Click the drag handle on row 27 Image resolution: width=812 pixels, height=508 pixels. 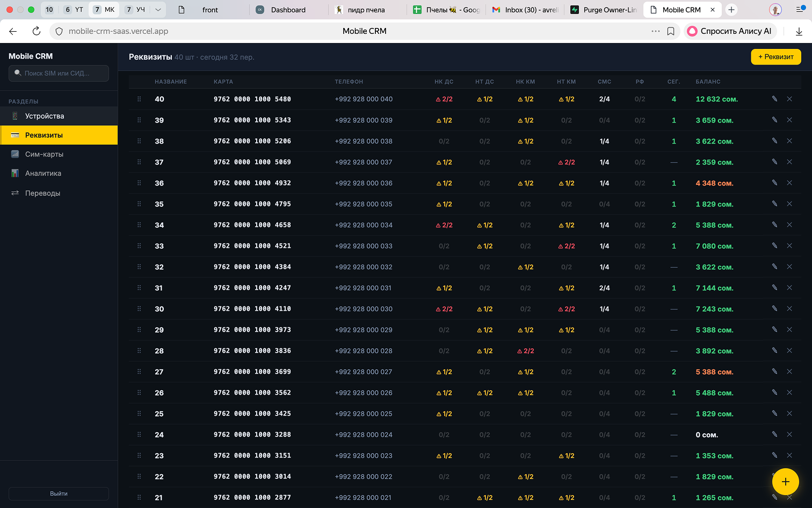139,371
